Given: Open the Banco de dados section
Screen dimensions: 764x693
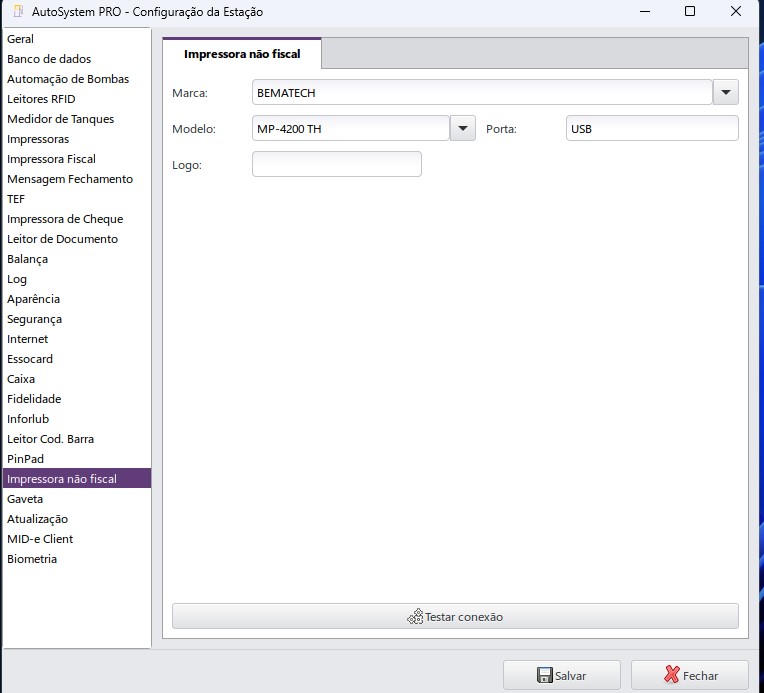Looking at the screenshot, I should point(49,59).
